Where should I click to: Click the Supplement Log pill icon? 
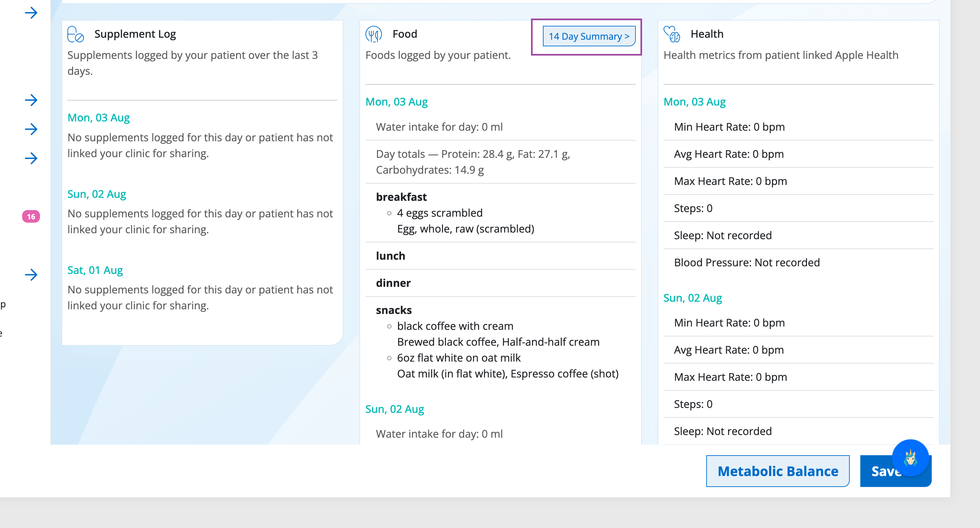pos(75,34)
